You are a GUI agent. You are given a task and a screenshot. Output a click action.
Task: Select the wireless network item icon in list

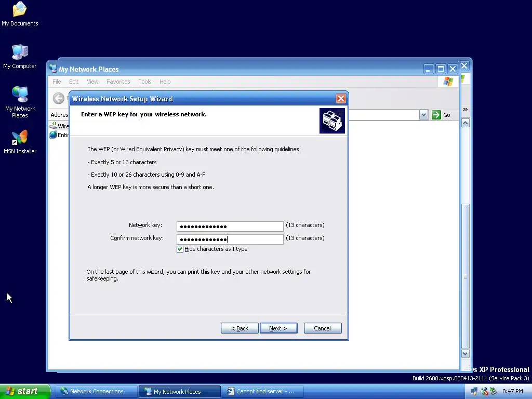[x=52, y=126]
